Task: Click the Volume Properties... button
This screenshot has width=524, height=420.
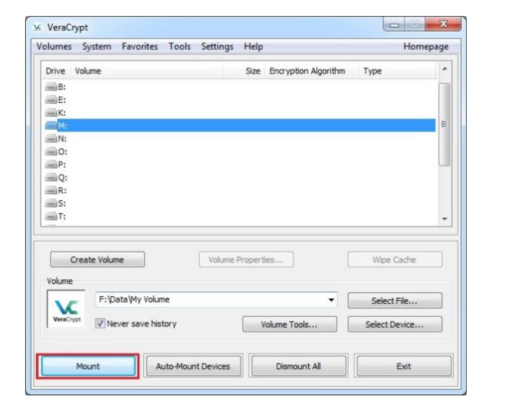Action: point(246,260)
